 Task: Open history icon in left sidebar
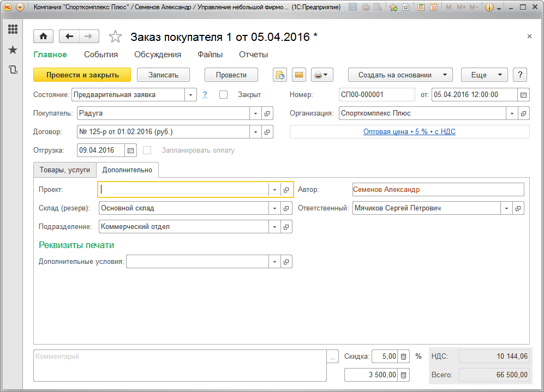click(x=13, y=70)
